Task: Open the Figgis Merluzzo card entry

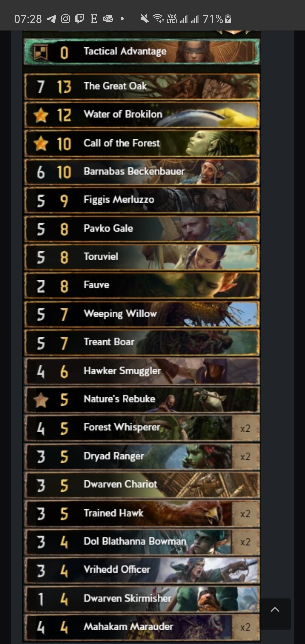Action: click(142, 200)
